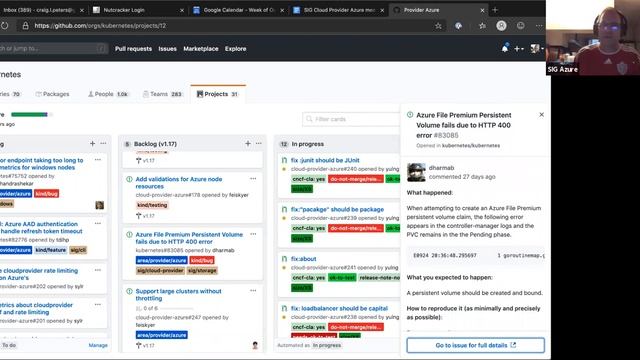Image resolution: width=640 pixels, height=360 pixels.
Task: Reload the page in the browser
Action: [x=4, y=26]
